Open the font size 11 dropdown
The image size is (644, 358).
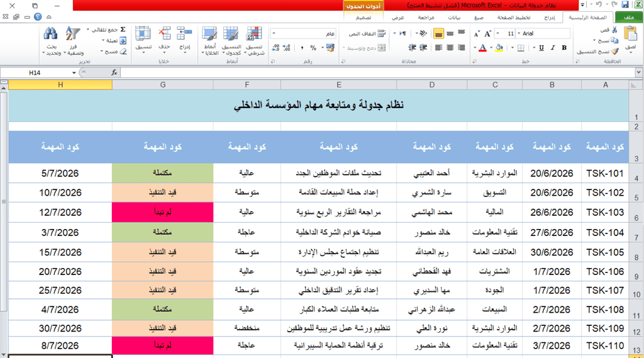498,34
